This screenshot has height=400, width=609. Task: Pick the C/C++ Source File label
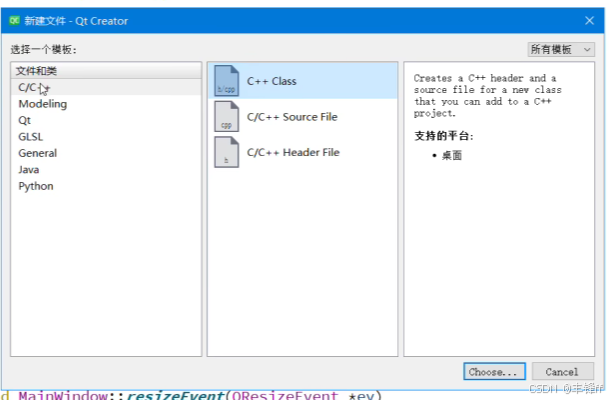tap(292, 117)
